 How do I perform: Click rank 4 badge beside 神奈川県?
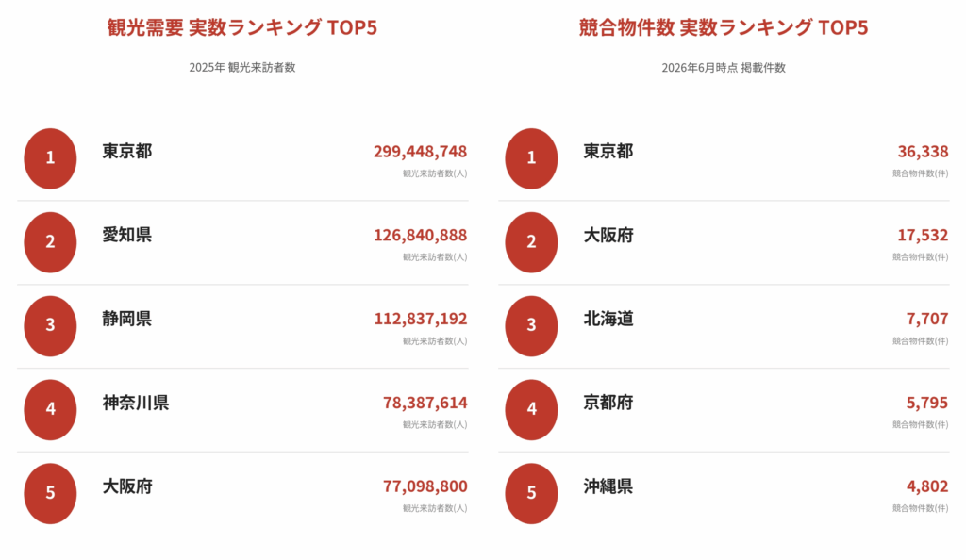[51, 410]
